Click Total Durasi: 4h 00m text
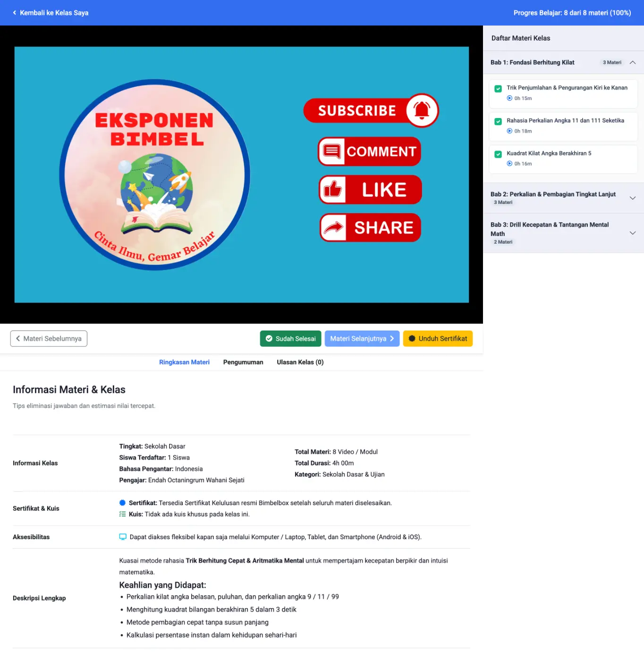Screen dimensions: 644x661 pos(324,463)
